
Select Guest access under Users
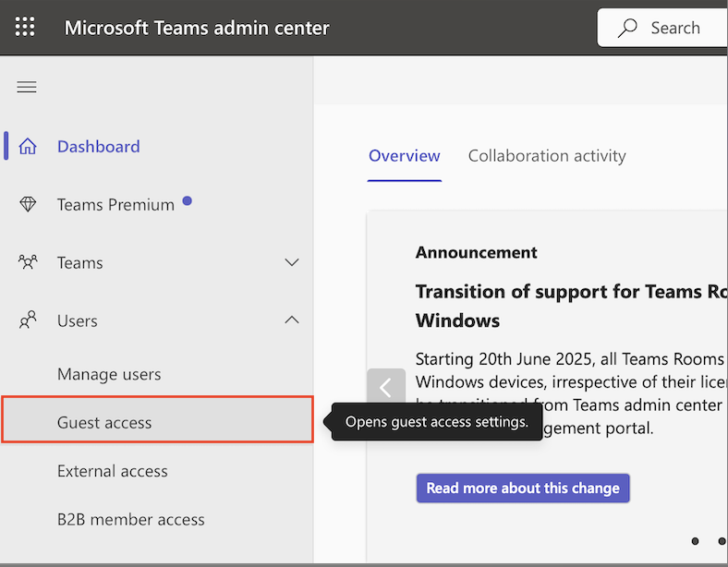104,423
